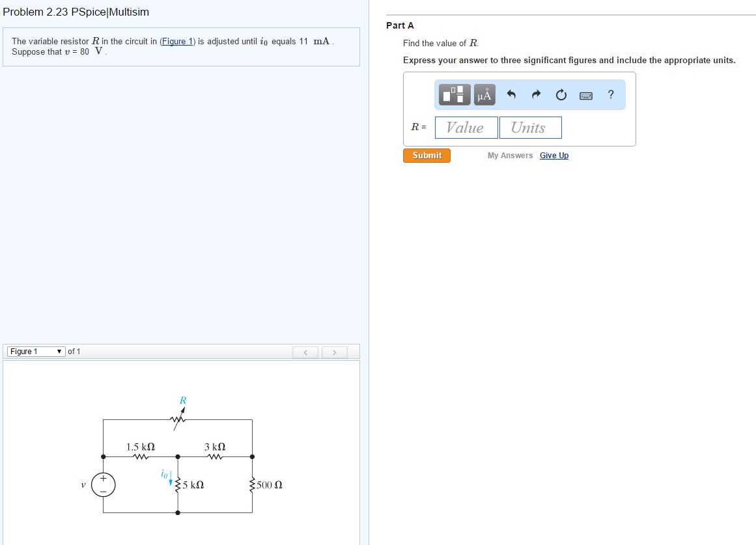Select the equation template icon in answer toolbar
The height and width of the screenshot is (545, 756).
click(454, 94)
